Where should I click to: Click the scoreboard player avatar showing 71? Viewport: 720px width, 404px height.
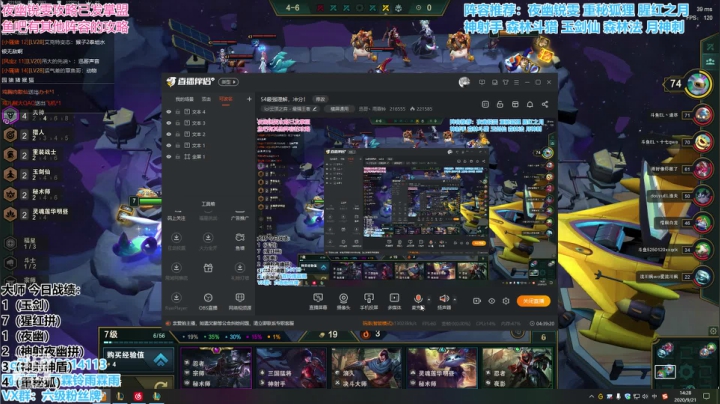click(703, 115)
